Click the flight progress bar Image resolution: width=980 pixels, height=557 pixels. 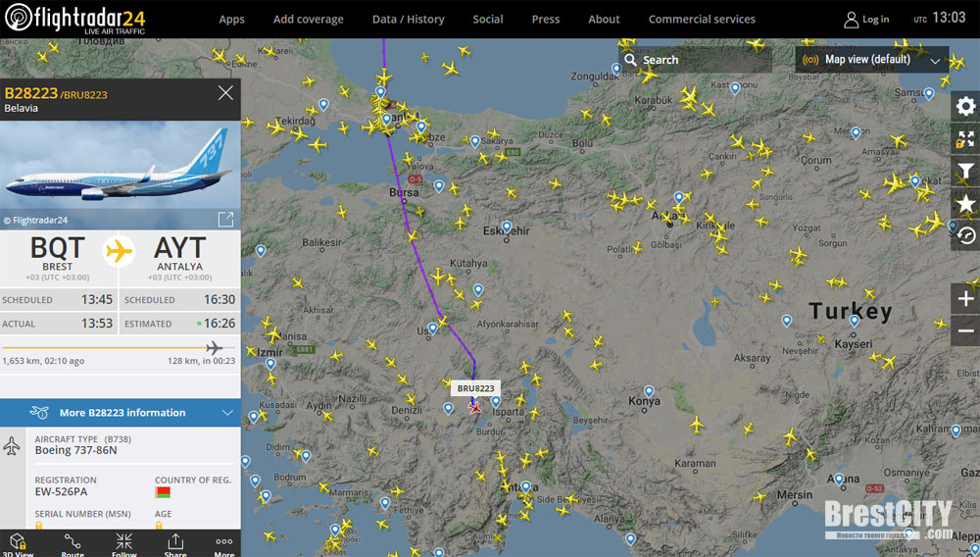tap(119, 347)
